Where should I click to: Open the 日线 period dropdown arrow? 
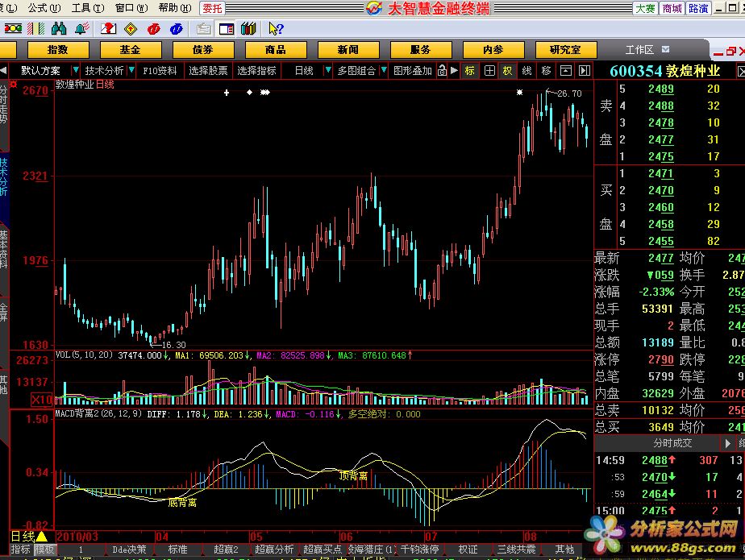pos(327,71)
